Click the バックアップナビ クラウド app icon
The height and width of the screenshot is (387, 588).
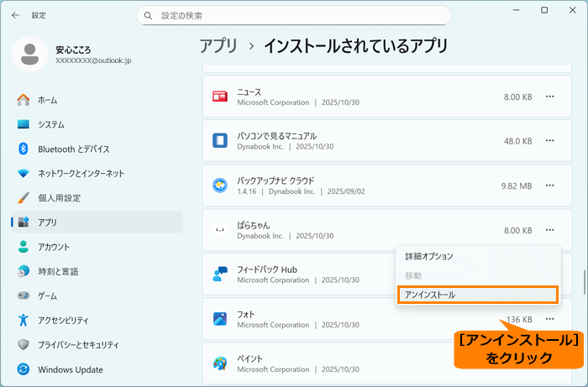(220, 186)
